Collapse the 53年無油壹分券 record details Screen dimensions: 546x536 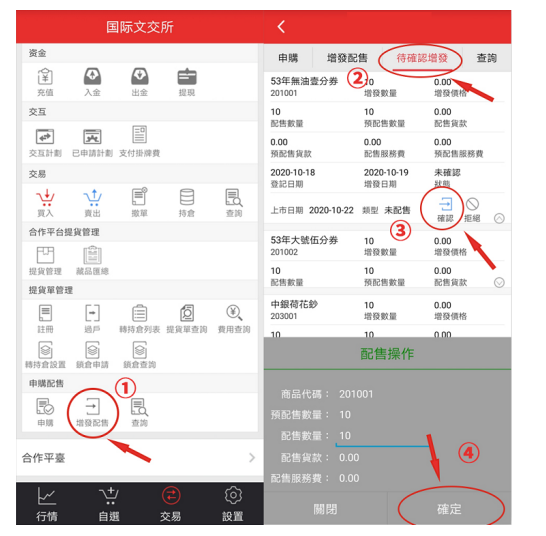[x=499, y=218]
